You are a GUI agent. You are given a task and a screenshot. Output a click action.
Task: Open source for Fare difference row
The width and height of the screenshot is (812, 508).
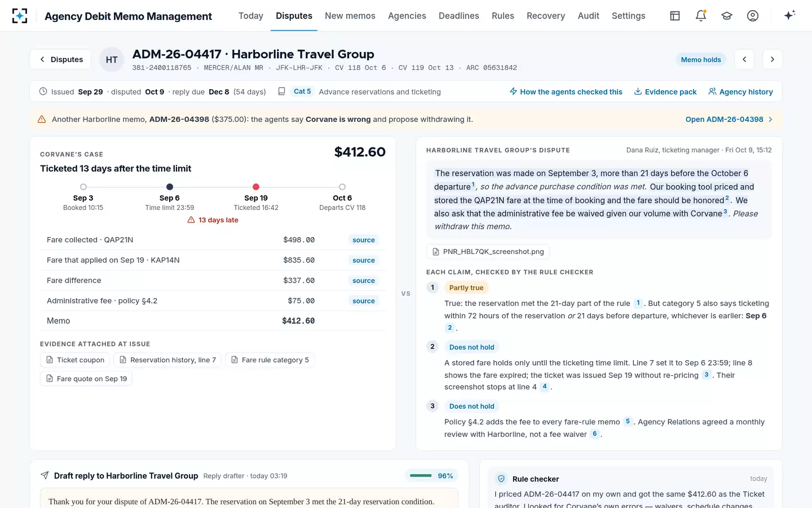coord(364,281)
